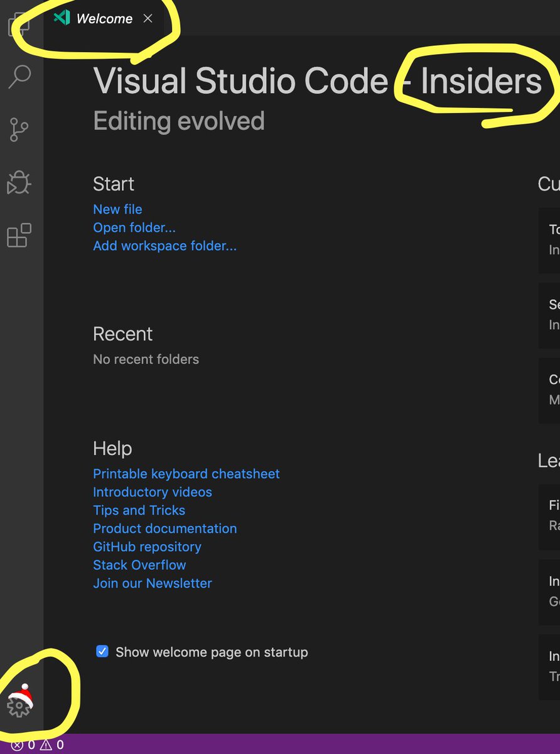Click the 'No recent folders' text
Screen dimensions: 560x754
coord(146,359)
